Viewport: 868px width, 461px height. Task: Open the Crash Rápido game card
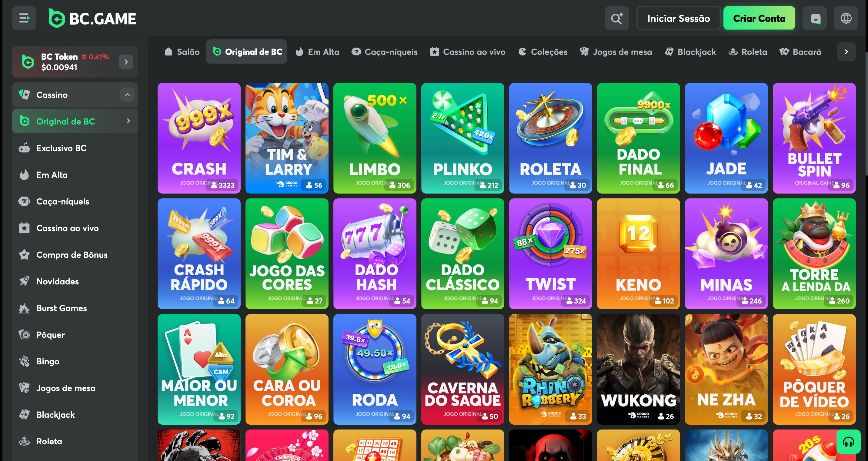(199, 254)
